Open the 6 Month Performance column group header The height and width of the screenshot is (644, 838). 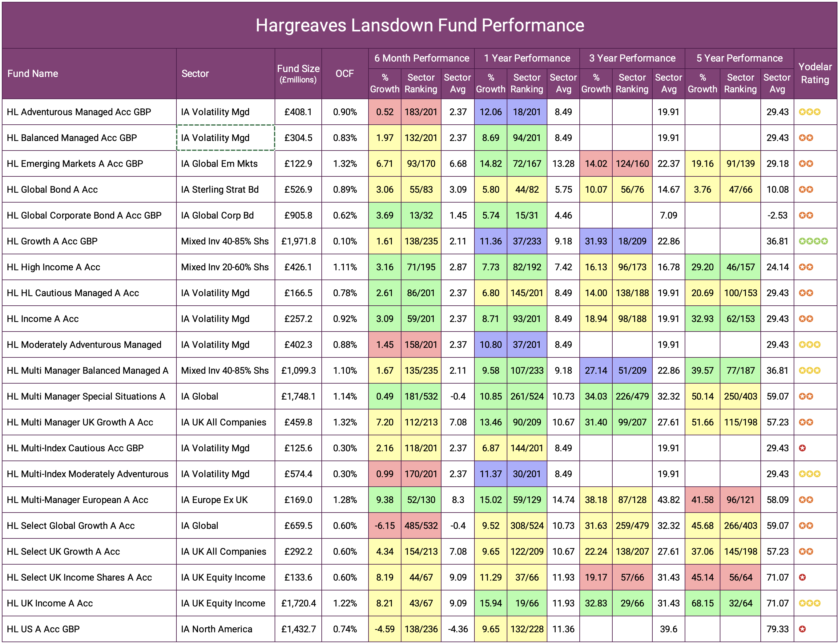coord(421,58)
